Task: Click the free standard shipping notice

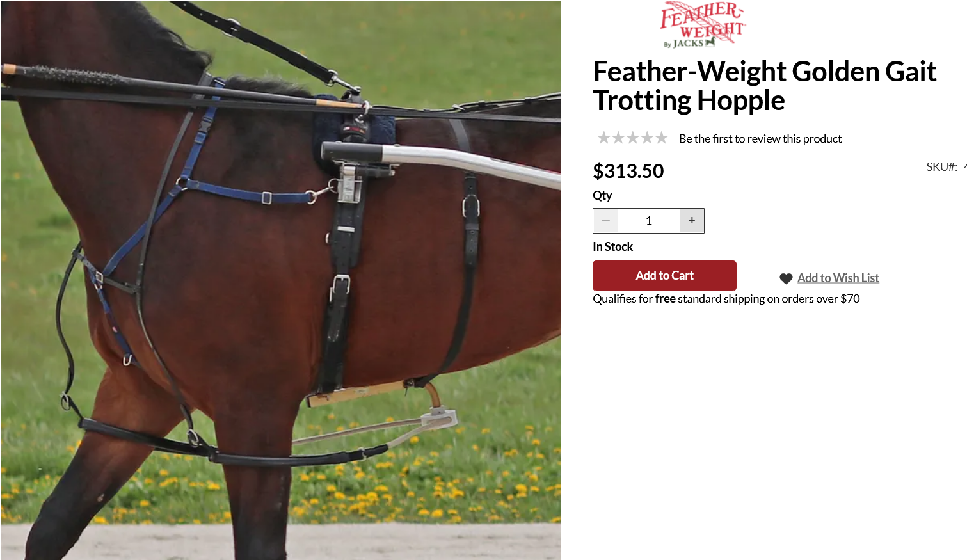Action: tap(726, 299)
